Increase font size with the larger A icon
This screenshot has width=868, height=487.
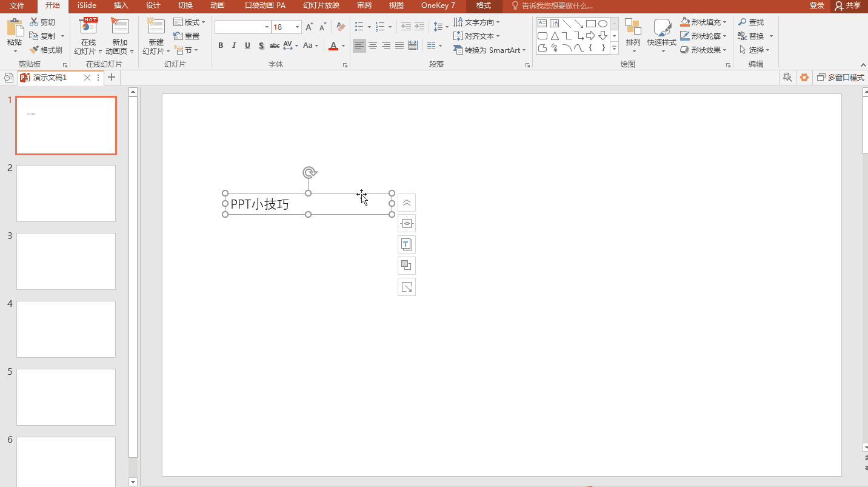[310, 27]
